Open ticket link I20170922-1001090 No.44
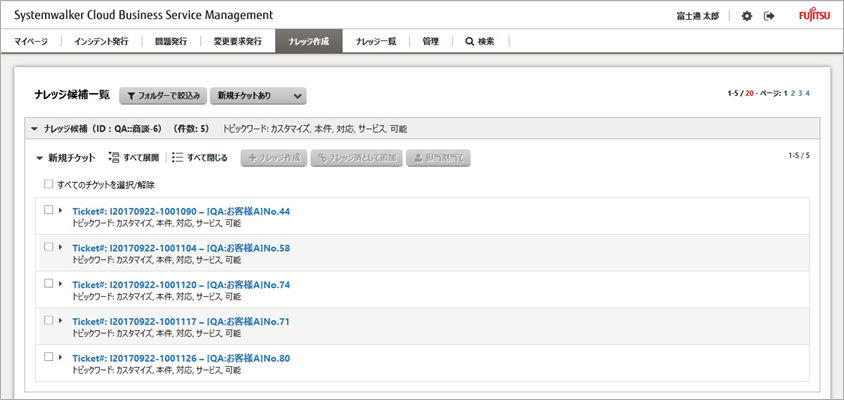This screenshot has width=844, height=400. (x=181, y=212)
